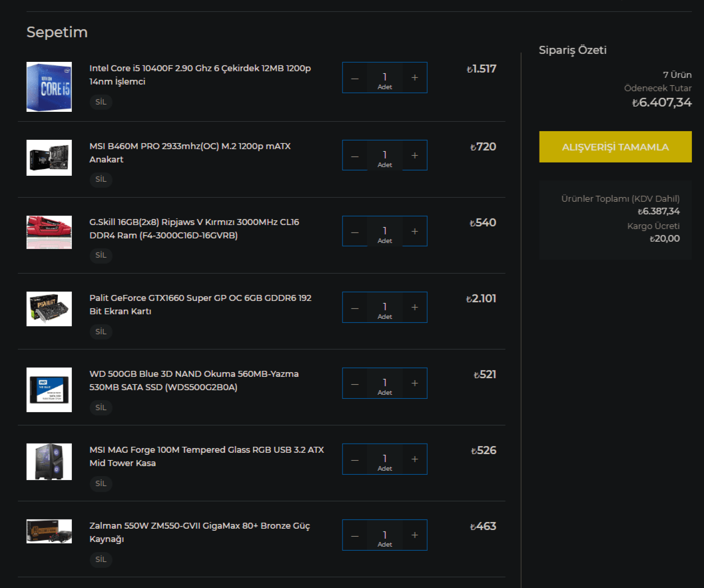Select shipping fee ₺20,00
Image resolution: width=704 pixels, height=588 pixels.
point(665,239)
